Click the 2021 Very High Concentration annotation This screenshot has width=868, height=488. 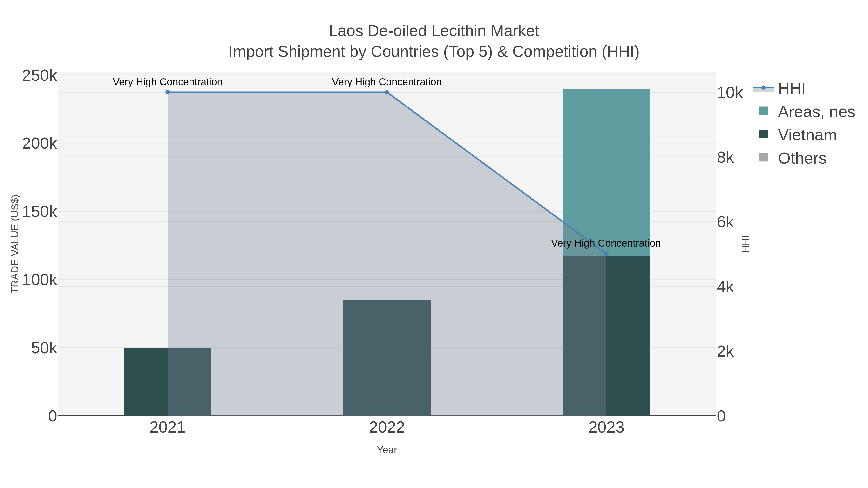coord(168,82)
